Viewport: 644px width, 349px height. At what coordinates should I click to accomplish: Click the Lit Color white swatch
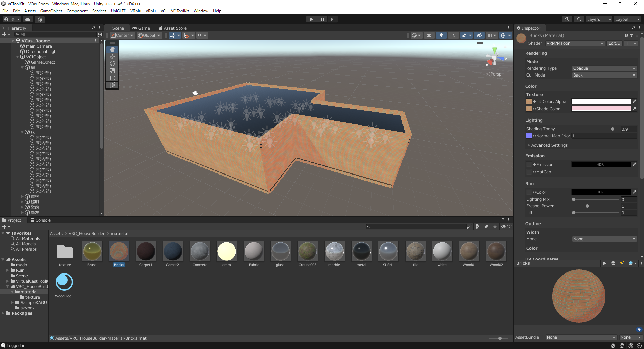click(x=601, y=101)
